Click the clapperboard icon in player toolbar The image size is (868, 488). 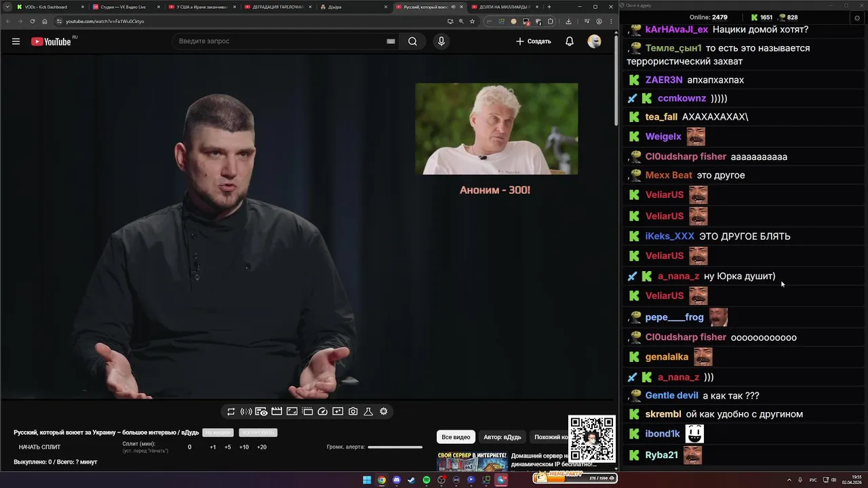277,411
